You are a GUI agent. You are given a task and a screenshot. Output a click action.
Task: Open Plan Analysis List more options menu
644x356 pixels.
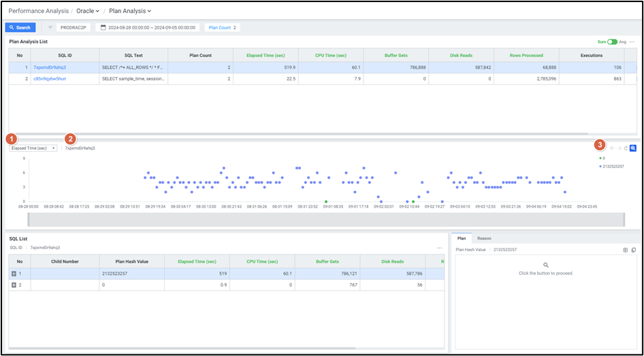(x=632, y=42)
